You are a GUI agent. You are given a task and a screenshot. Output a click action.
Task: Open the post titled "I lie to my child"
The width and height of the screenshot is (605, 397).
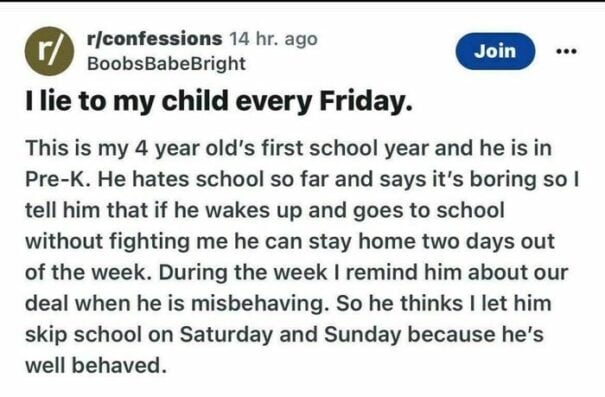pos(218,101)
